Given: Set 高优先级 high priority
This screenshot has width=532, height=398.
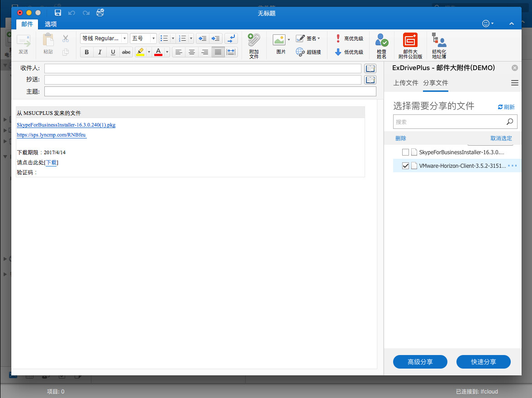Looking at the screenshot, I should tap(349, 38).
